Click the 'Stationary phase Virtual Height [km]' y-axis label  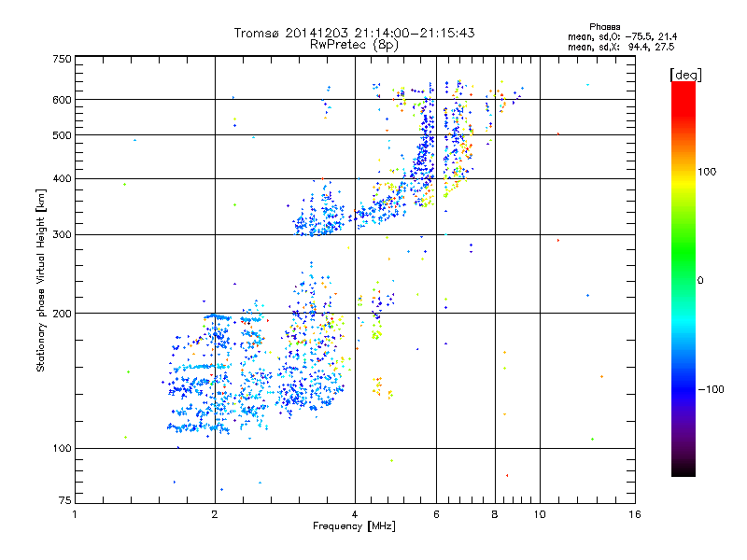point(40,281)
